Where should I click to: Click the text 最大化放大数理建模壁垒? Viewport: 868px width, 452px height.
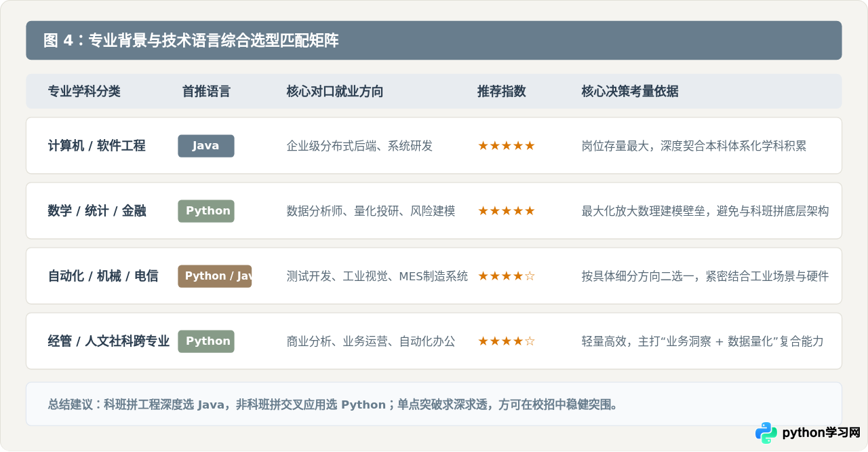pyautogui.click(x=643, y=211)
